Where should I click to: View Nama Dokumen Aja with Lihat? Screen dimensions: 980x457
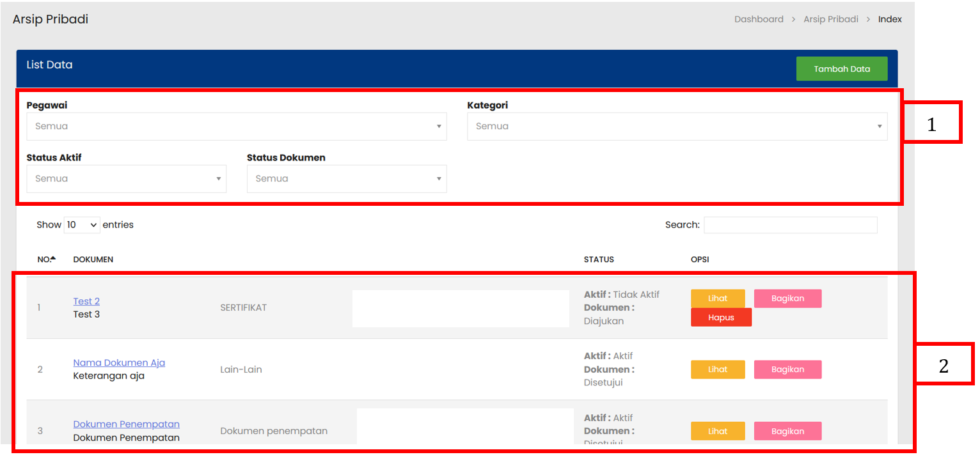717,369
